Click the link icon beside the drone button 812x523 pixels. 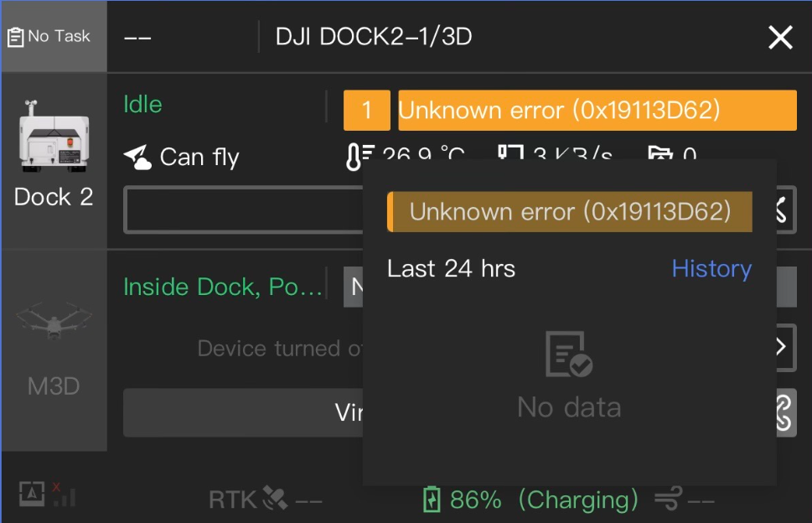785,412
